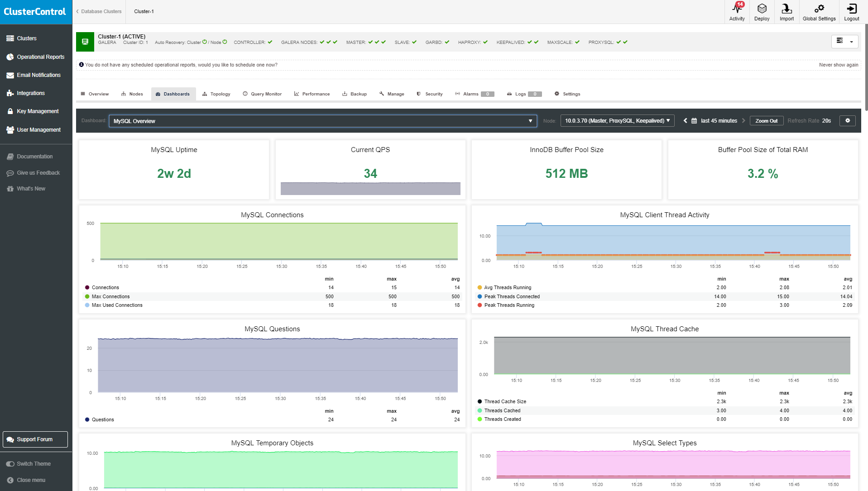868x491 pixels.
Task: Open the Alarms tab
Action: 475,94
